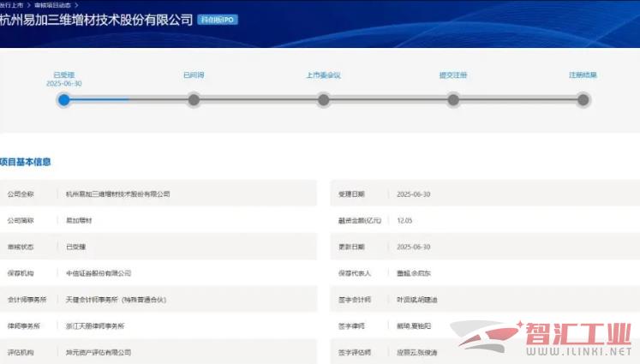Image resolution: width=640 pixels, height=364 pixels.
Task: Click the 坤元资产评估有限公司 value
Action: (x=99, y=352)
